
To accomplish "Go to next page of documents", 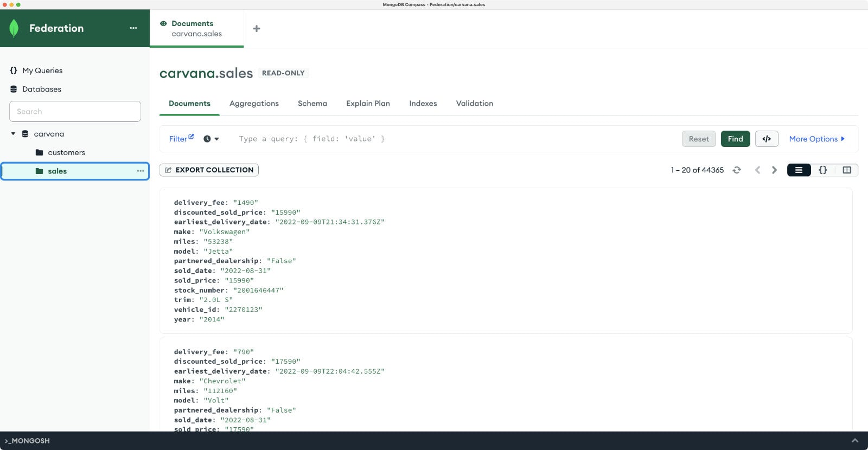I will pos(774,170).
